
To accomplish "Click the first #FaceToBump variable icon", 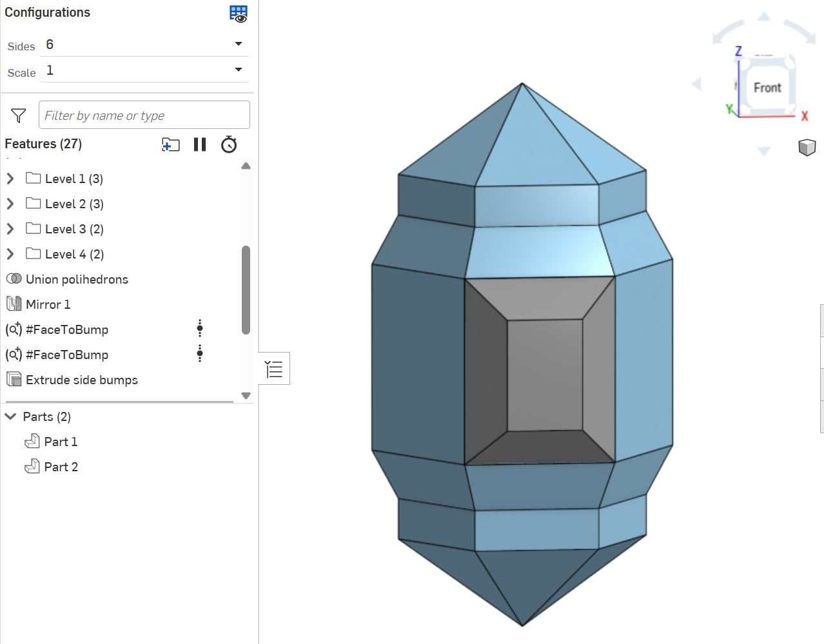I will point(14,329).
